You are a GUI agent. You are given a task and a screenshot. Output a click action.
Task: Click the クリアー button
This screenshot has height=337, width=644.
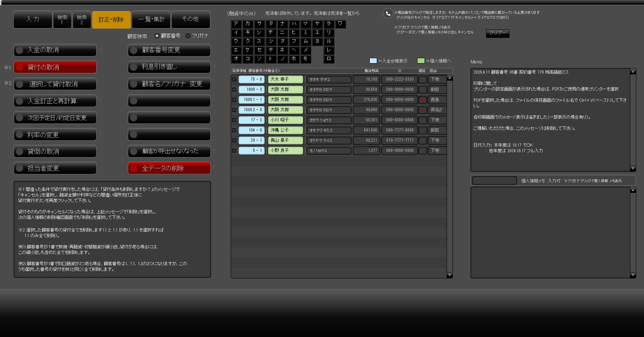point(498,33)
